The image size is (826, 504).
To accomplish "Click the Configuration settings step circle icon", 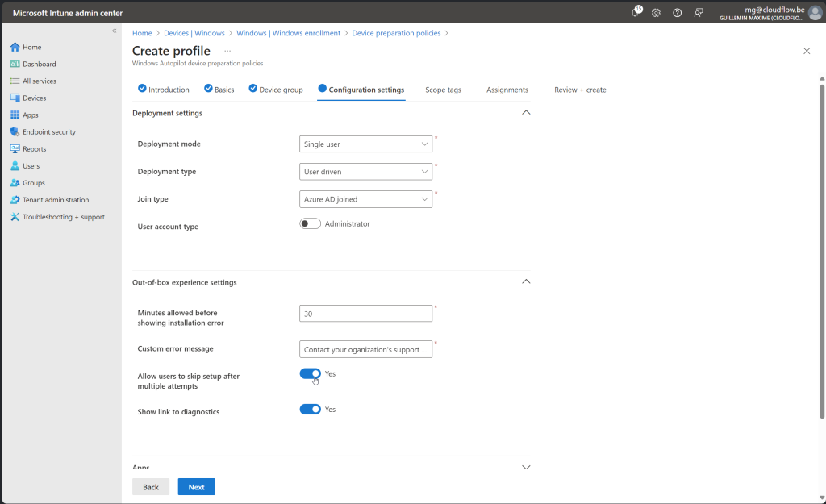I will coord(323,89).
